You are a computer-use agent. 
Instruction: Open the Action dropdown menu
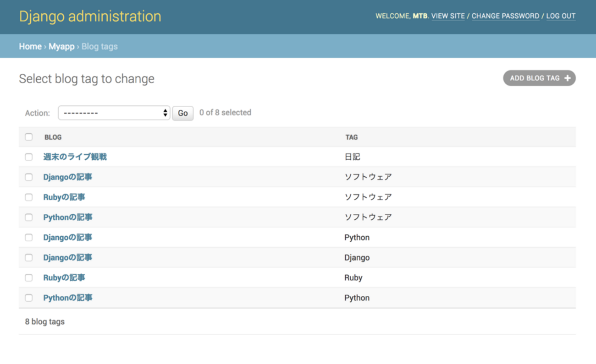pos(114,113)
